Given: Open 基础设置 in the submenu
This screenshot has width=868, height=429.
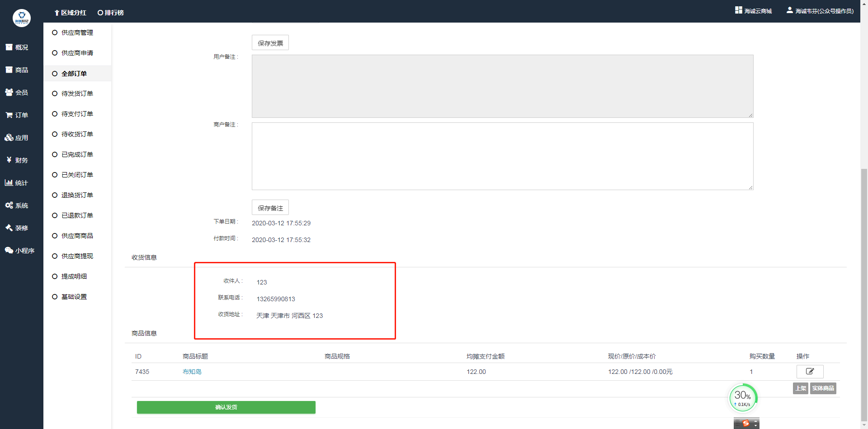Looking at the screenshot, I should (x=70, y=297).
